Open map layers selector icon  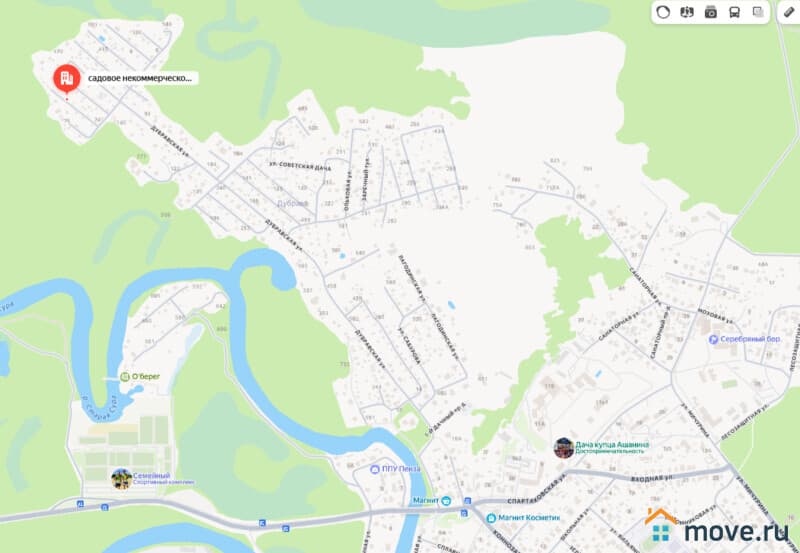tap(758, 12)
